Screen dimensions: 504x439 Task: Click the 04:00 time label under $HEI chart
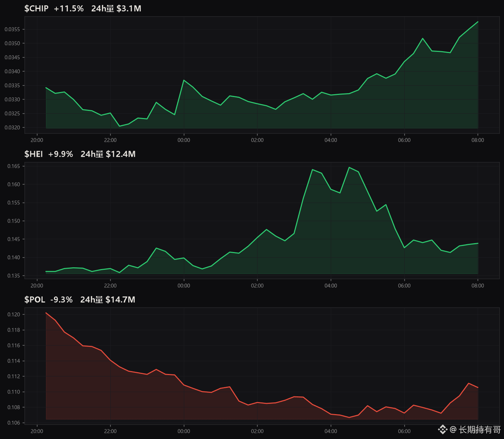pyautogui.click(x=331, y=286)
